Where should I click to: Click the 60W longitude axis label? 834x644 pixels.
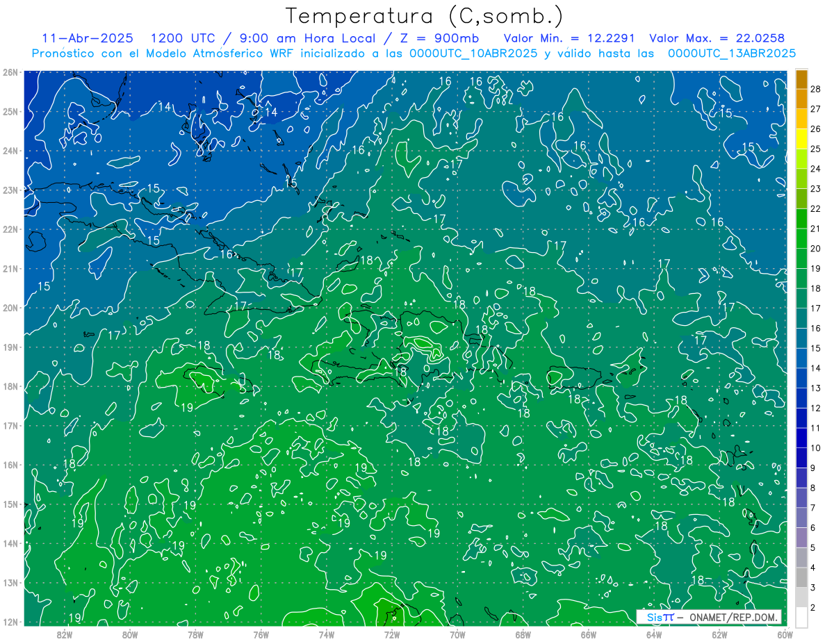[x=784, y=634]
